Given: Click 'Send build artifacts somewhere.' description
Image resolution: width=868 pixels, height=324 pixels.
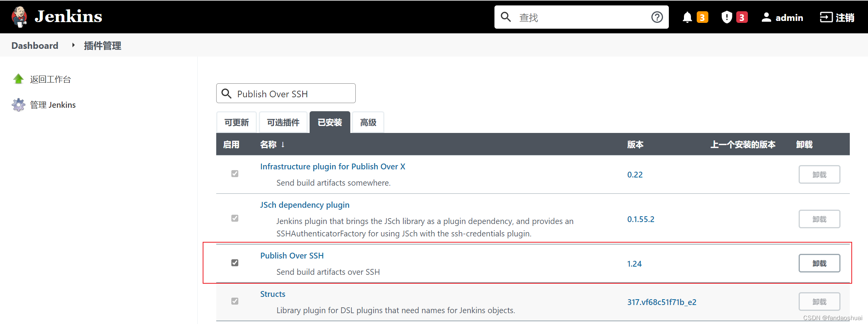Looking at the screenshot, I should [x=334, y=183].
